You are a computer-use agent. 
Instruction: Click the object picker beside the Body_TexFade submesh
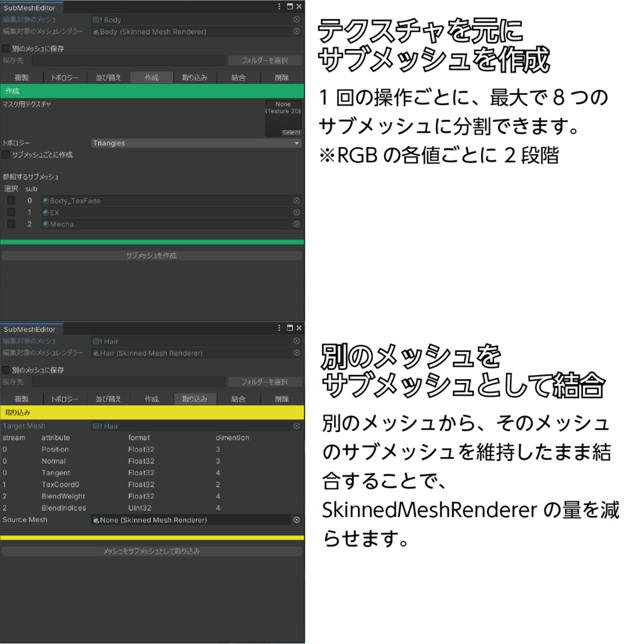[x=296, y=200]
